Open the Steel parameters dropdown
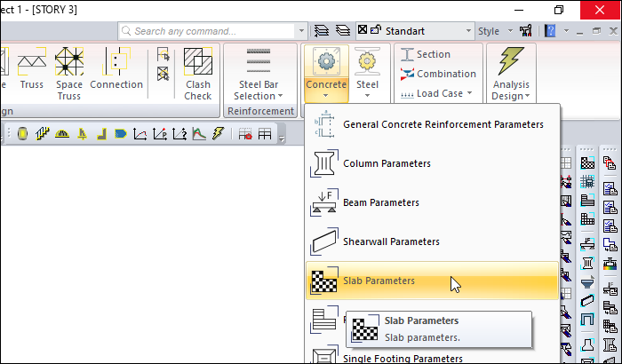622x364 pixels. (367, 73)
